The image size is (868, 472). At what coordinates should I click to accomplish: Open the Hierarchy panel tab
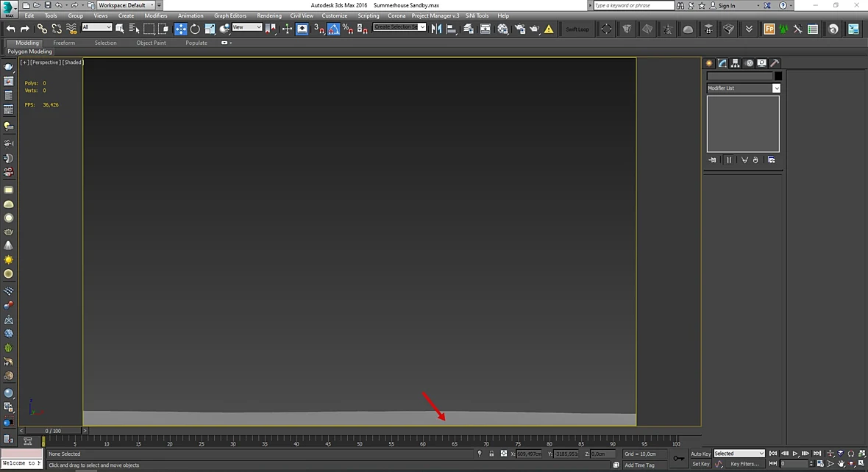pos(735,63)
